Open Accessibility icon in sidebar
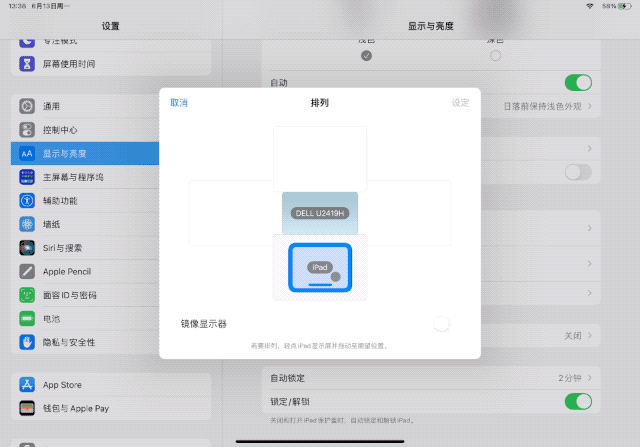640x447 pixels. [x=27, y=200]
